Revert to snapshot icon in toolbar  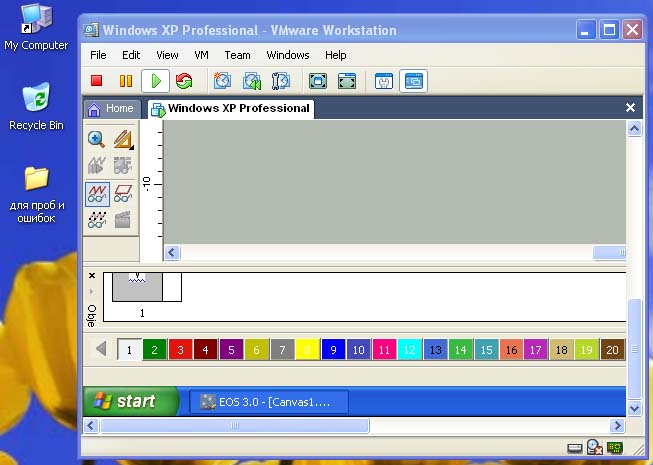(252, 81)
